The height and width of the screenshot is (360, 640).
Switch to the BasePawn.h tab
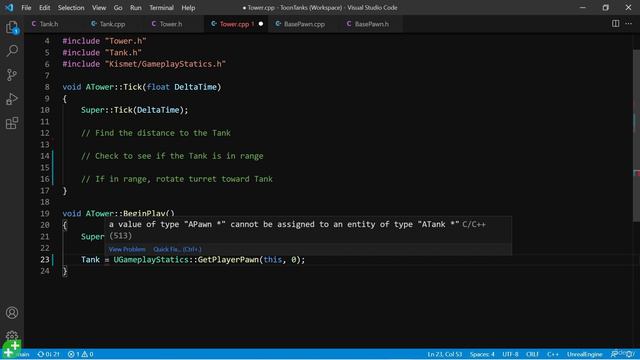click(x=371, y=24)
